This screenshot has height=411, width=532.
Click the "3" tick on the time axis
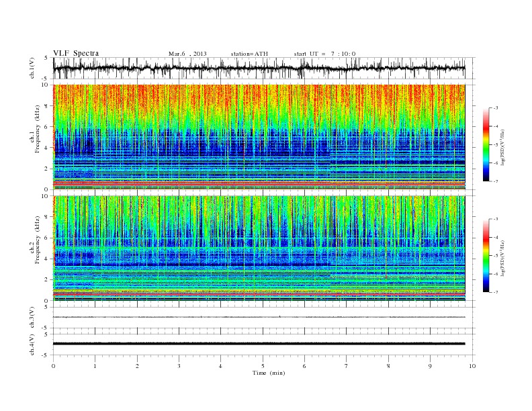click(179, 366)
